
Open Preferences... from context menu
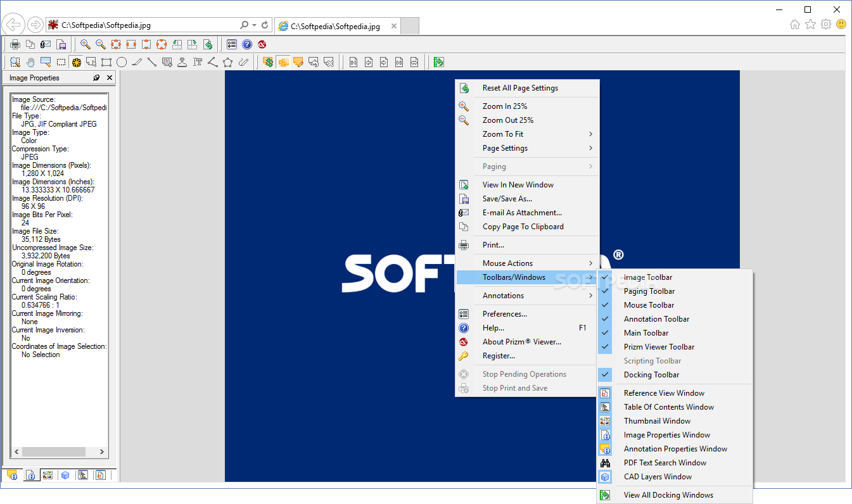[527, 314]
